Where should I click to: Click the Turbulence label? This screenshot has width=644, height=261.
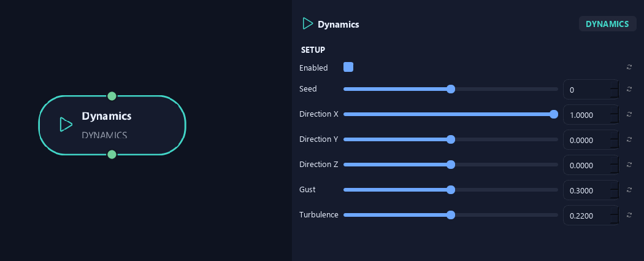(319, 214)
